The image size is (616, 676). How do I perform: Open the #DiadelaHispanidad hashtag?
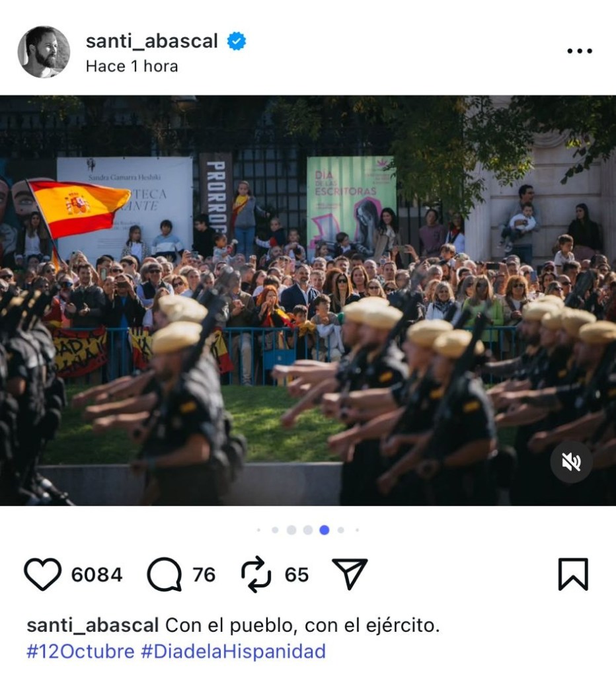pos(233,651)
